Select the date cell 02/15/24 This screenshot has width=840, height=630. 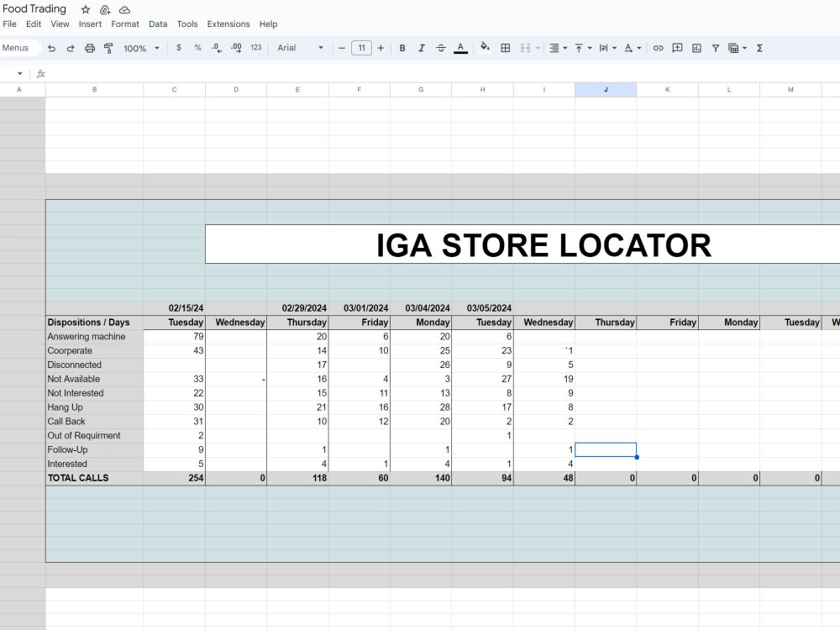pyautogui.click(x=174, y=308)
